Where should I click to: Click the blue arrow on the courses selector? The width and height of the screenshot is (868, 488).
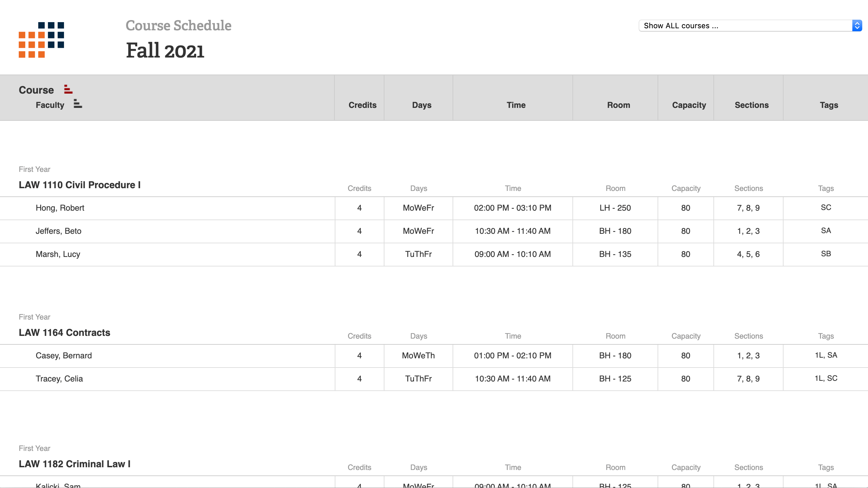coord(857,26)
